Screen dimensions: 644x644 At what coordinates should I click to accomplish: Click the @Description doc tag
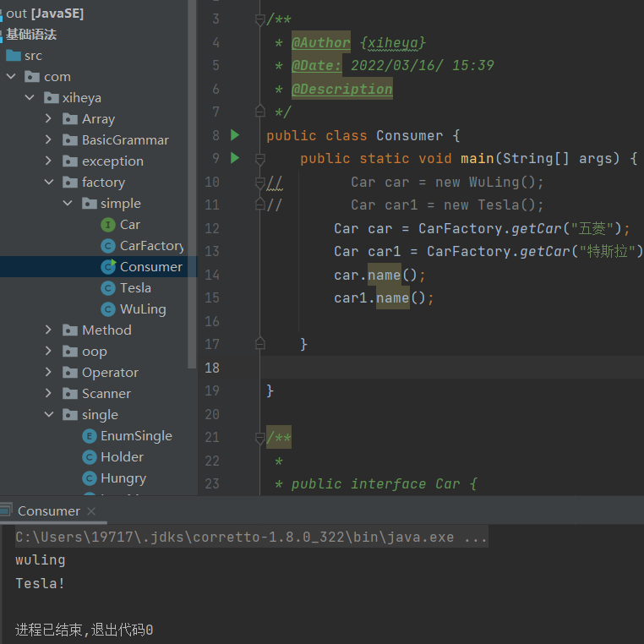coord(341,89)
